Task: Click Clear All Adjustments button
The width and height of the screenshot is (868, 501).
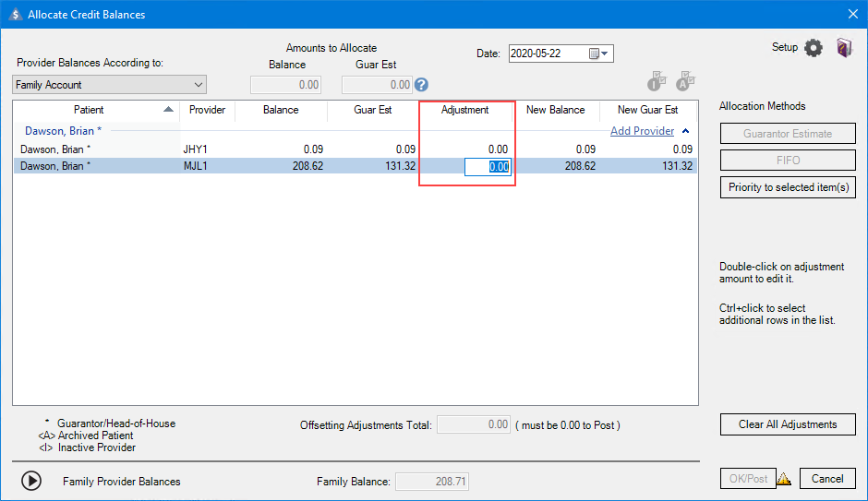Action: click(x=788, y=424)
